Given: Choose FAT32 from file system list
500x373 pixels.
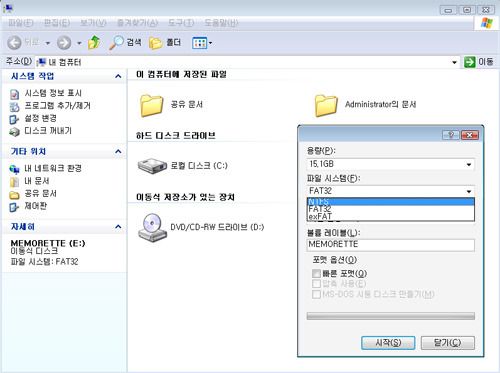Looking at the screenshot, I should point(390,209).
